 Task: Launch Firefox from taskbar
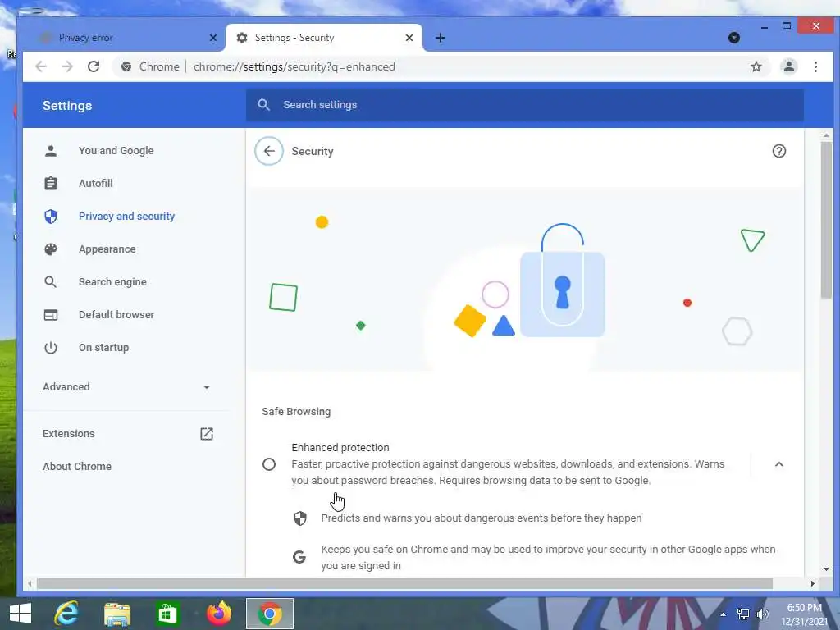(218, 614)
